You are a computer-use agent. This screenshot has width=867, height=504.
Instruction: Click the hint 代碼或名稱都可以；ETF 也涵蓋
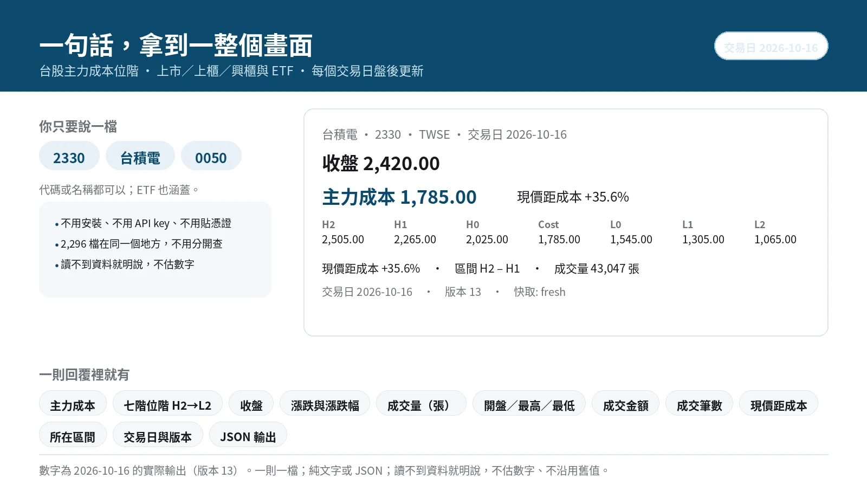click(x=120, y=190)
